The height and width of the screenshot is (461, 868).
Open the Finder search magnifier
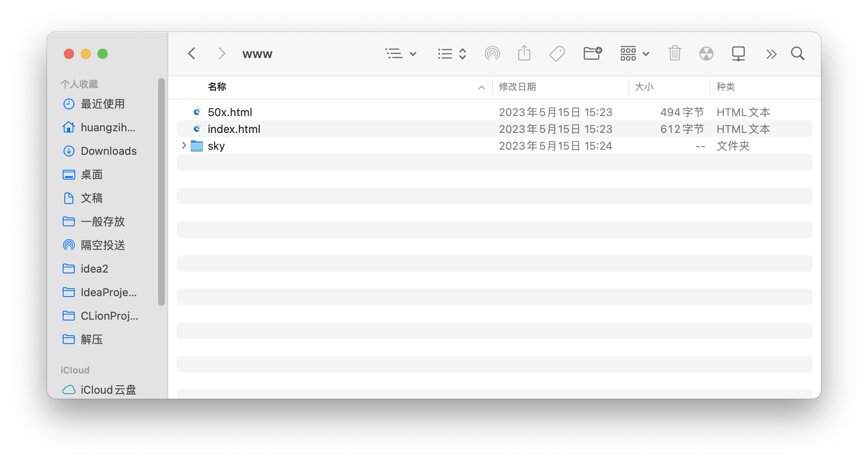click(797, 53)
